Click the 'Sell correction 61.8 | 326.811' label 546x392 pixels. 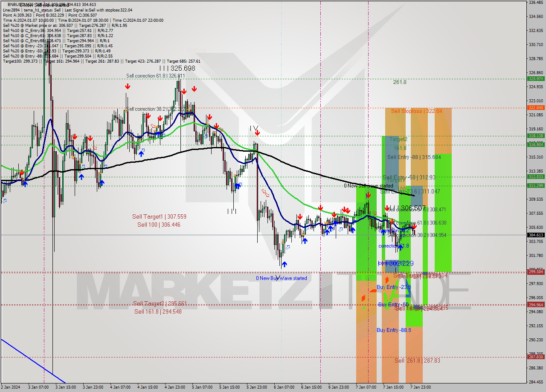(x=156, y=76)
